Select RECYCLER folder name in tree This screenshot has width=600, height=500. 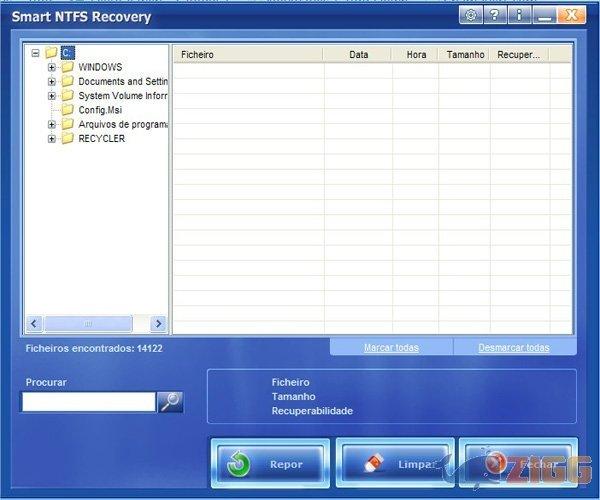pos(101,138)
